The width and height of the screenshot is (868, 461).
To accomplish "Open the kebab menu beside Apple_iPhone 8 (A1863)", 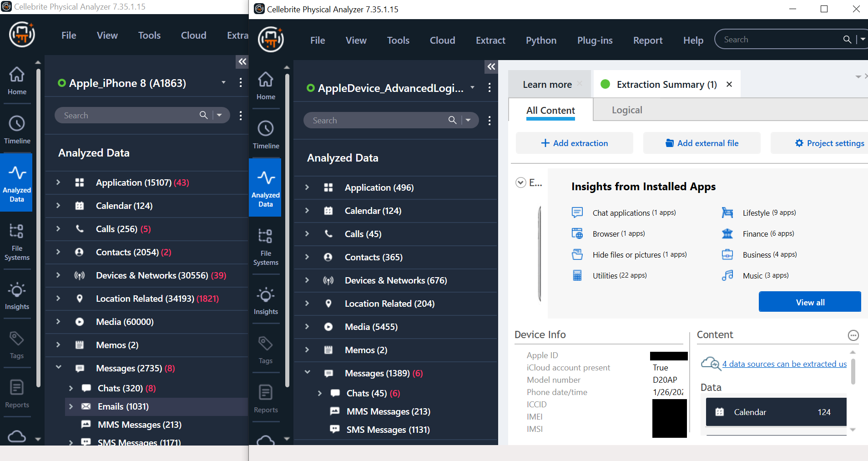I will pyautogui.click(x=241, y=83).
